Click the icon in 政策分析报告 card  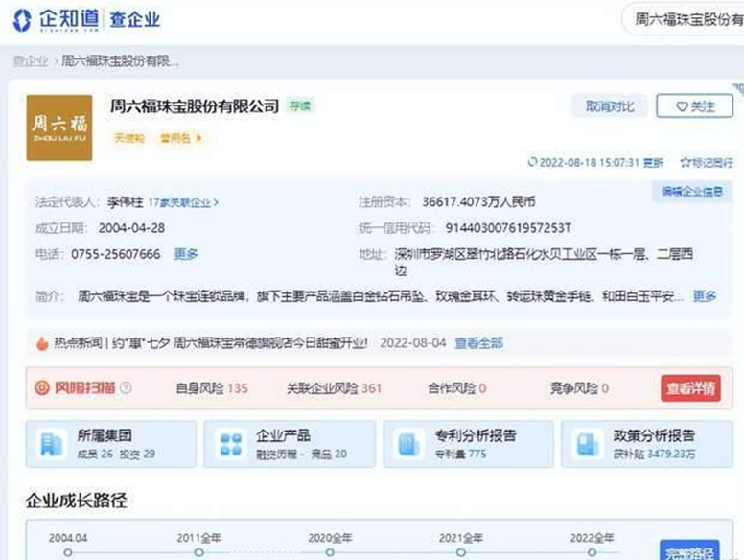pos(588,444)
